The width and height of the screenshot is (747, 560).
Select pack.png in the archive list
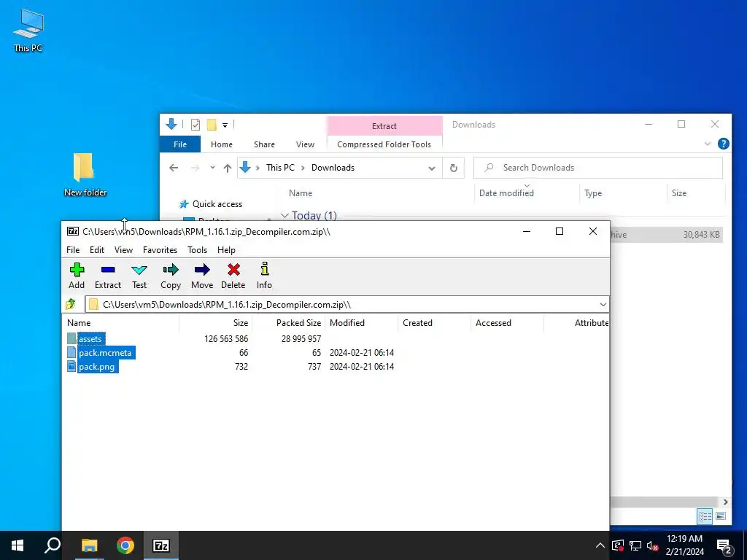(96, 366)
